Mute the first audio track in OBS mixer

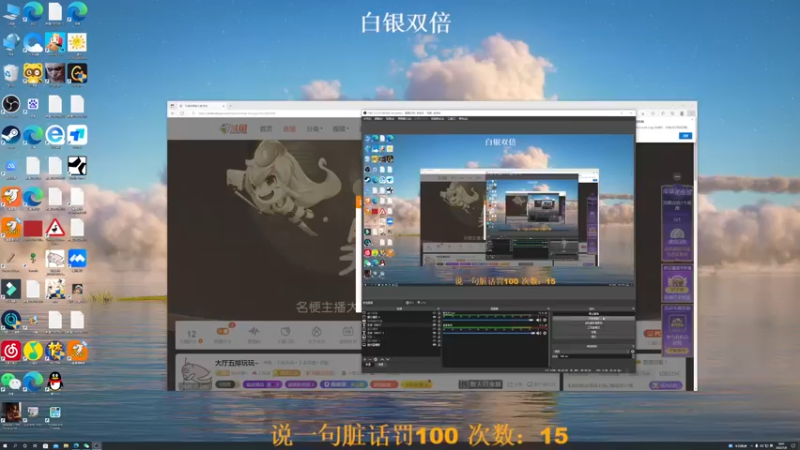pos(539,320)
